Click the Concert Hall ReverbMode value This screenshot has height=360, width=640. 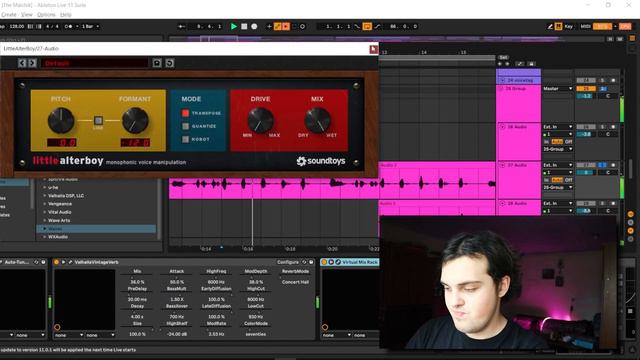pyautogui.click(x=295, y=282)
